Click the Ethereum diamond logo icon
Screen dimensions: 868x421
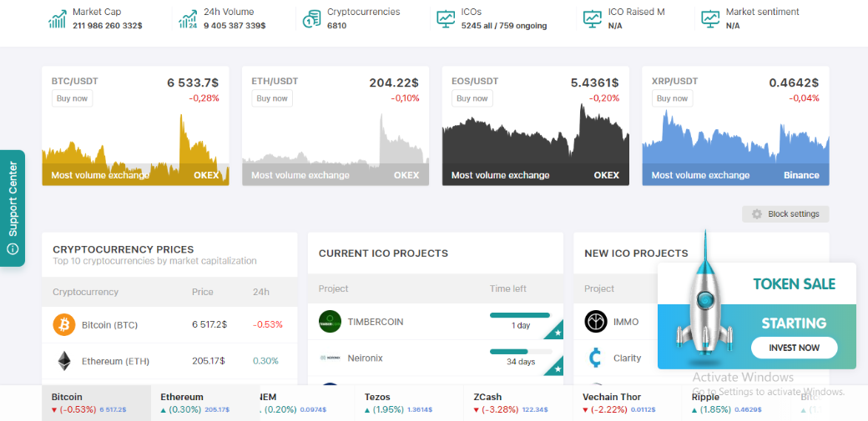click(64, 361)
